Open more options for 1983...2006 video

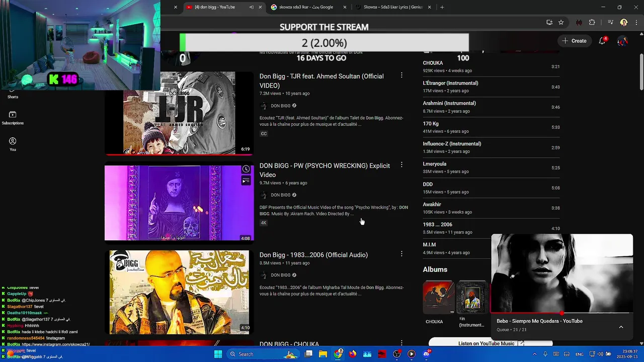coord(401,254)
